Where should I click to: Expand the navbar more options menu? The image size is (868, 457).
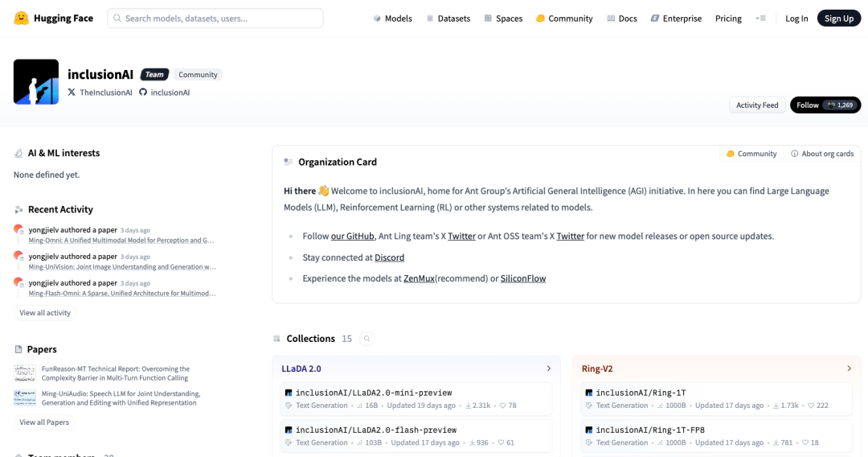[760, 19]
